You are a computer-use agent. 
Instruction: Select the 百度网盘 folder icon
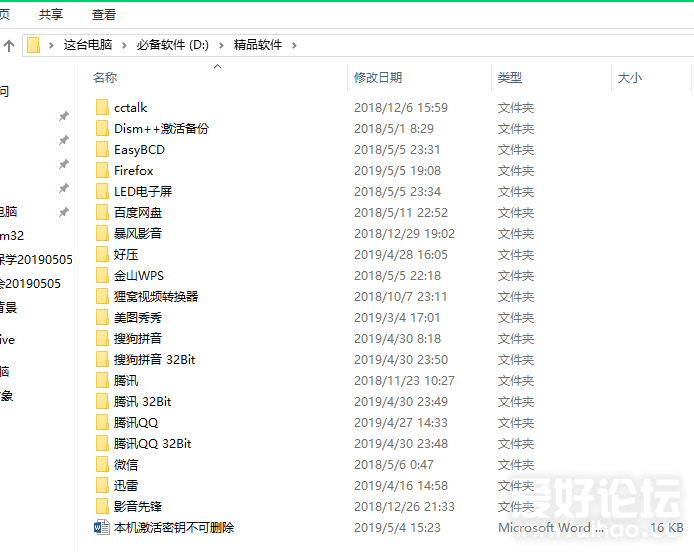pyautogui.click(x=102, y=212)
